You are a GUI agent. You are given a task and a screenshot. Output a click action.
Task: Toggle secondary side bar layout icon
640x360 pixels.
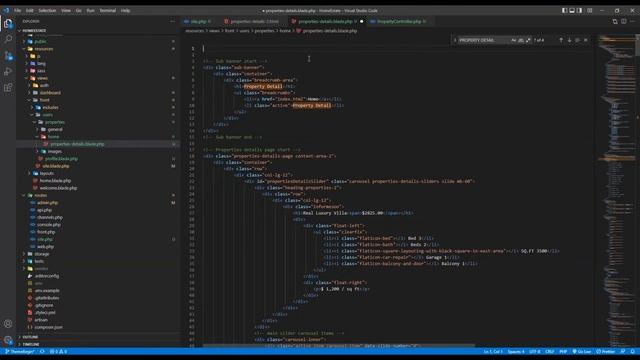[x=580, y=11]
